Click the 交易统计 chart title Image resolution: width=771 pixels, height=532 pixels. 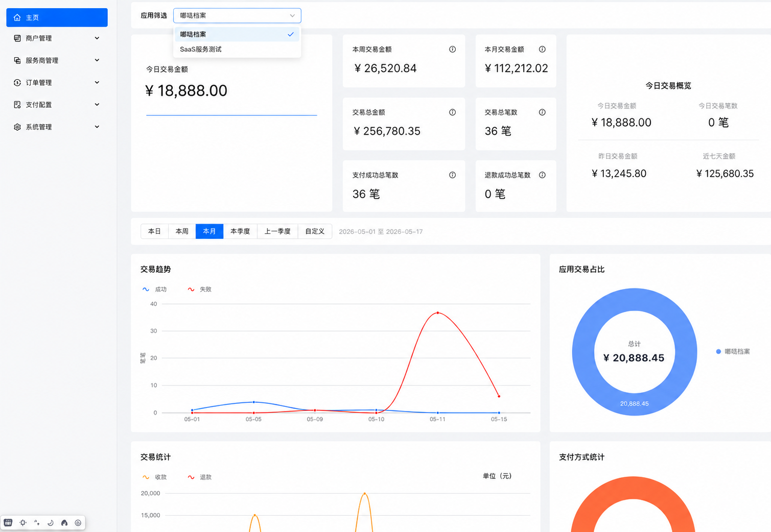156,457
